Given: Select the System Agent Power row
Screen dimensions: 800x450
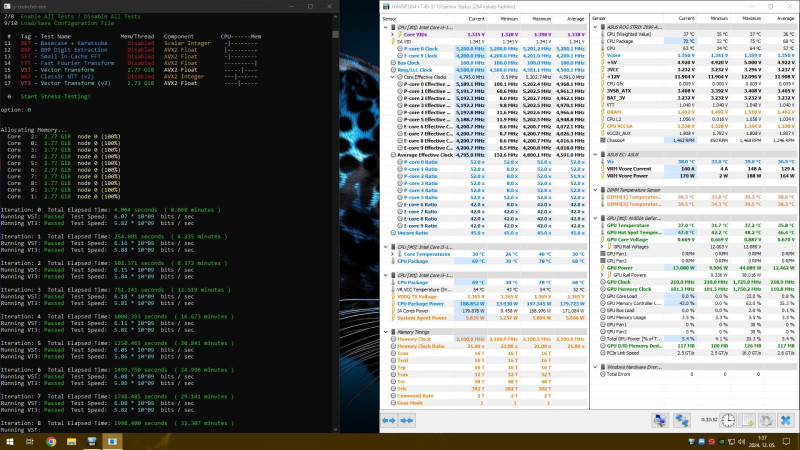Looking at the screenshot, I should (485, 318).
